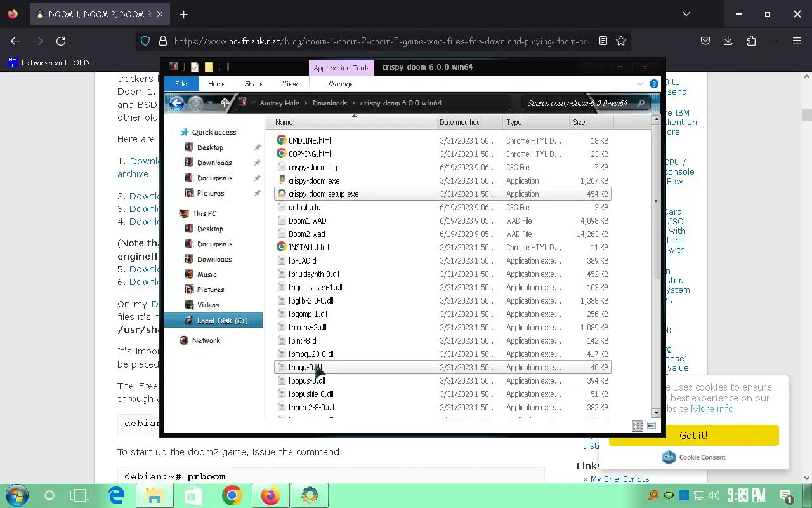Open the My ShellScripts link

pyautogui.click(x=620, y=479)
